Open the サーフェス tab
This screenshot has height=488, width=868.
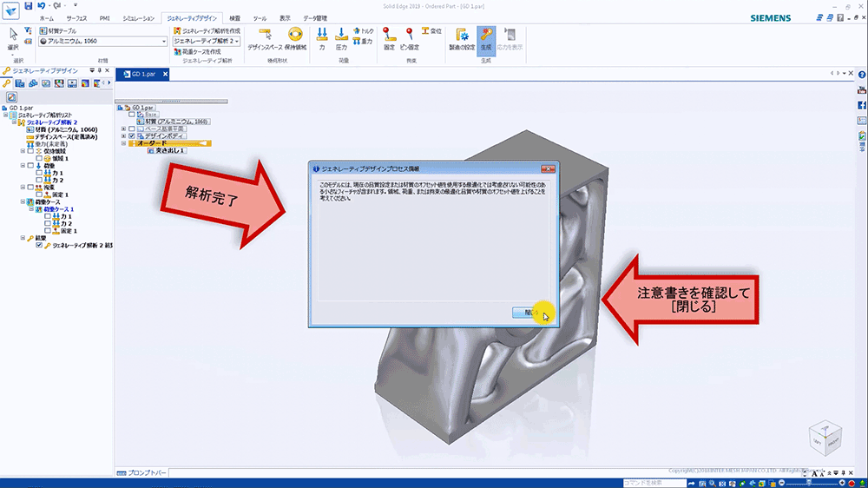pos(77,18)
